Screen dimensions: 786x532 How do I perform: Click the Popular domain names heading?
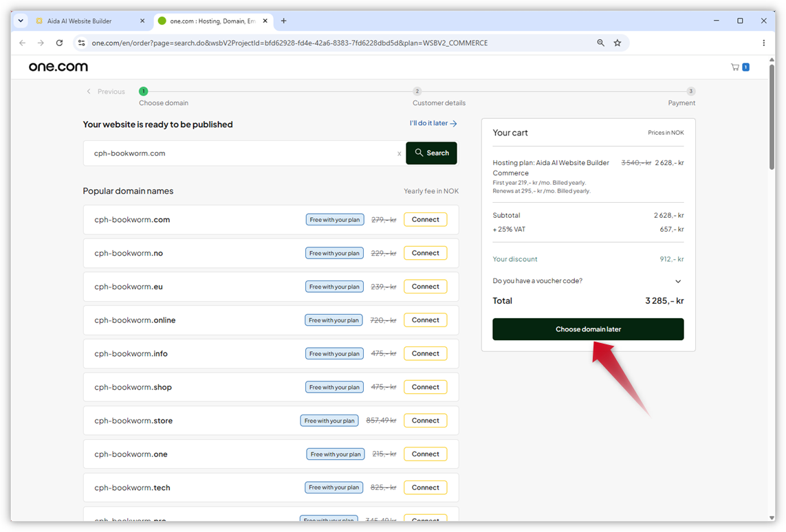tap(128, 191)
